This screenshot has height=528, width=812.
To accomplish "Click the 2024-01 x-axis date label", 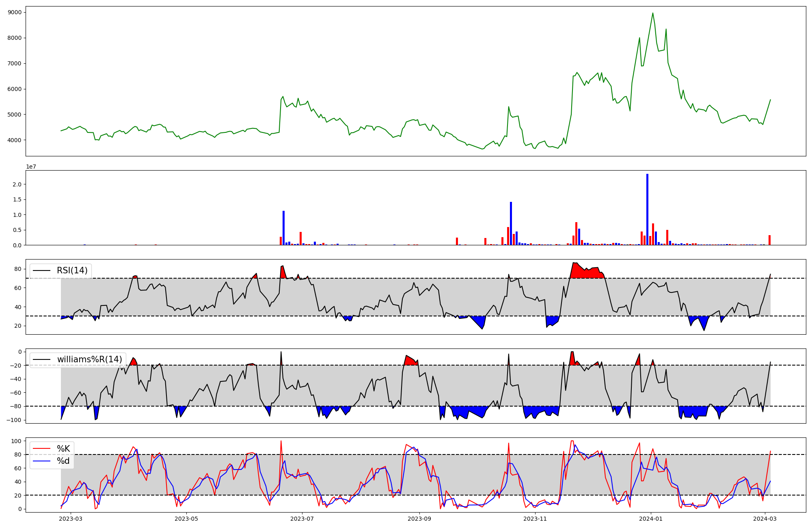I will click(651, 518).
